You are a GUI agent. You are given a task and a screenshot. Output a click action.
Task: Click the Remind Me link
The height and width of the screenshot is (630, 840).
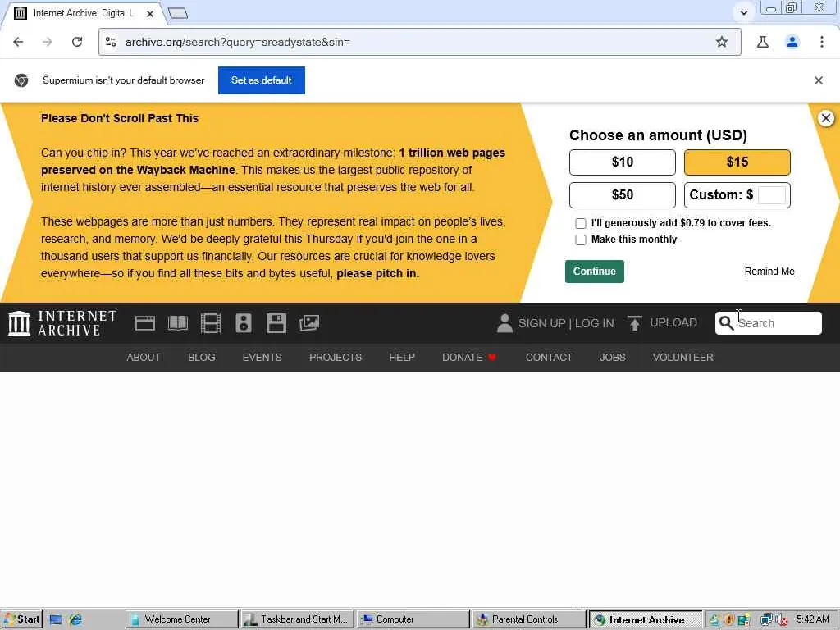coord(769,272)
